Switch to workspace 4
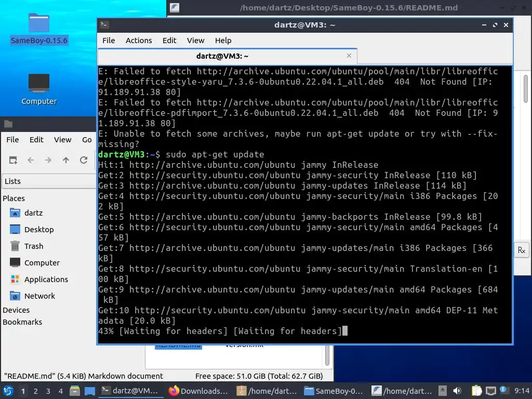The width and height of the screenshot is (532, 399). (x=61, y=391)
